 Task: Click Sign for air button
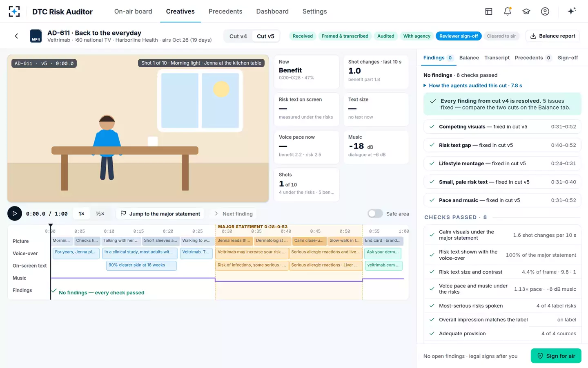(x=556, y=356)
